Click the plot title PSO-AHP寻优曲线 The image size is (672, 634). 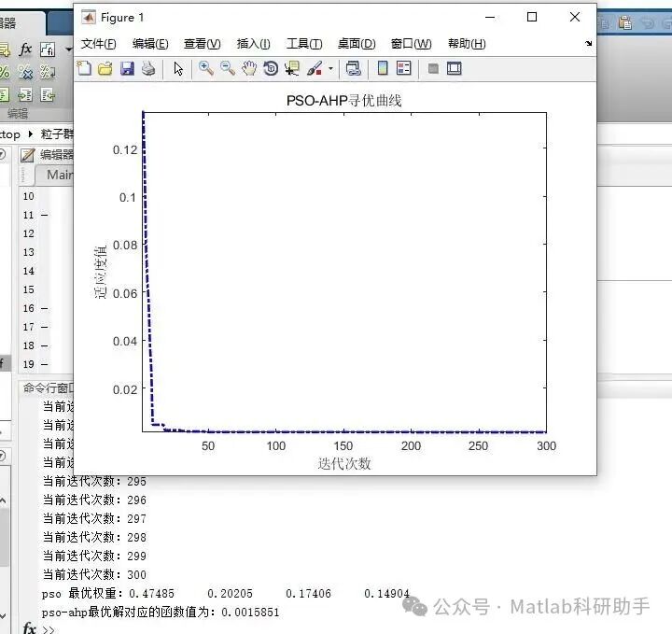[x=344, y=101]
